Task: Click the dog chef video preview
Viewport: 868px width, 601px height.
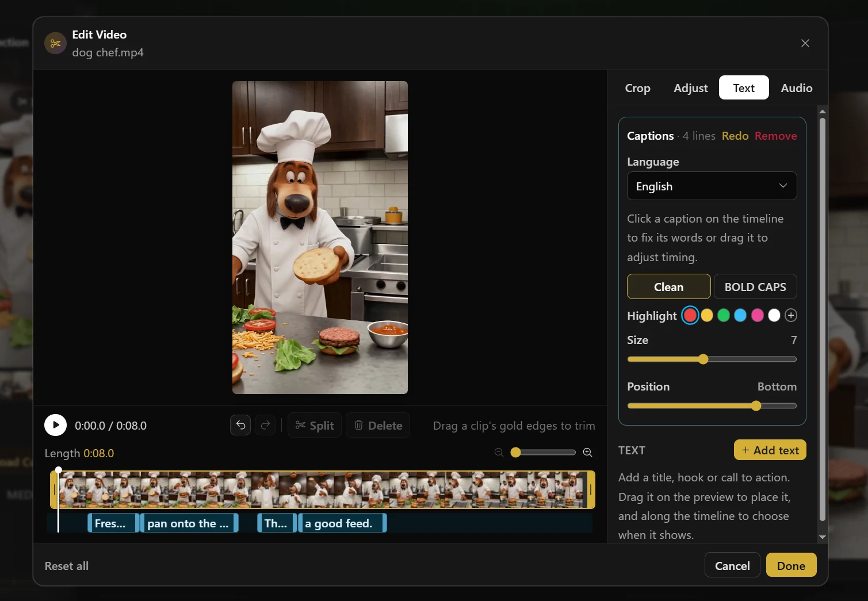Action: pyautogui.click(x=320, y=238)
